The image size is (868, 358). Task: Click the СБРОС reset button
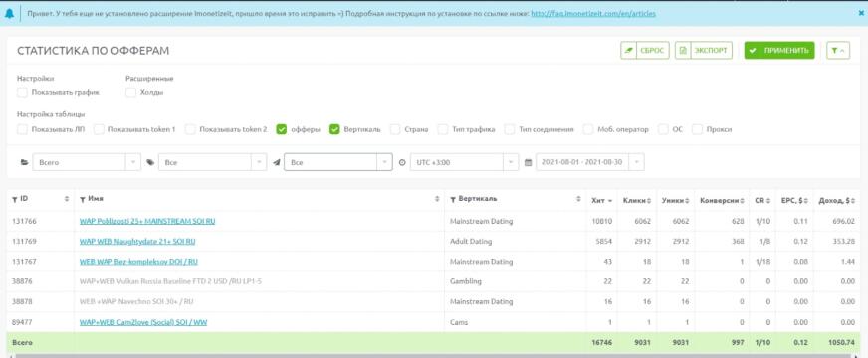[x=644, y=50]
